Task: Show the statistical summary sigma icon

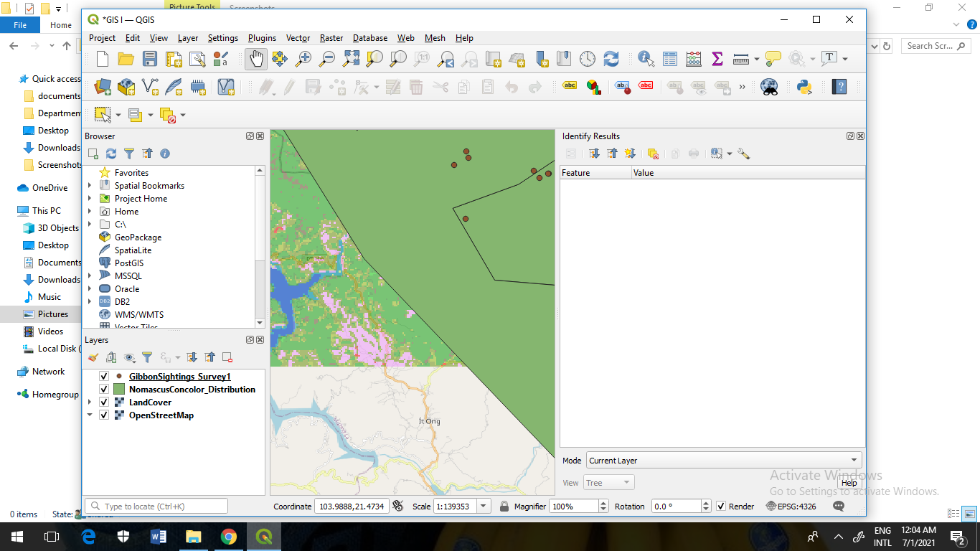Action: pos(717,59)
